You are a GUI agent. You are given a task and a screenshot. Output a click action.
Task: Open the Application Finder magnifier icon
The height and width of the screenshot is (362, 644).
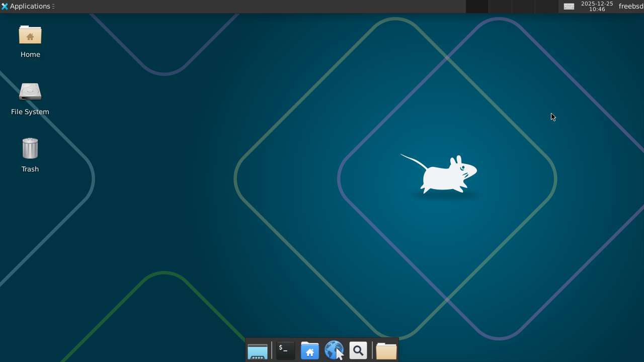tap(358, 350)
